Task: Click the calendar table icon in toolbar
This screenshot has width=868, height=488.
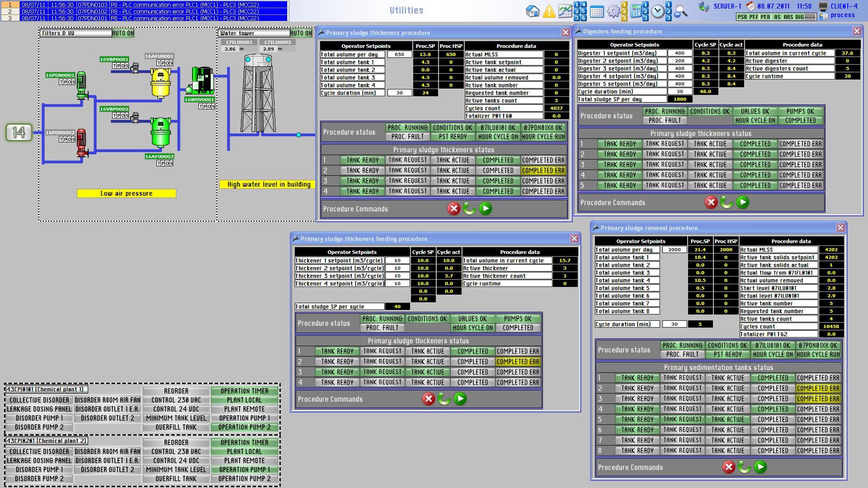Action: coord(597,12)
